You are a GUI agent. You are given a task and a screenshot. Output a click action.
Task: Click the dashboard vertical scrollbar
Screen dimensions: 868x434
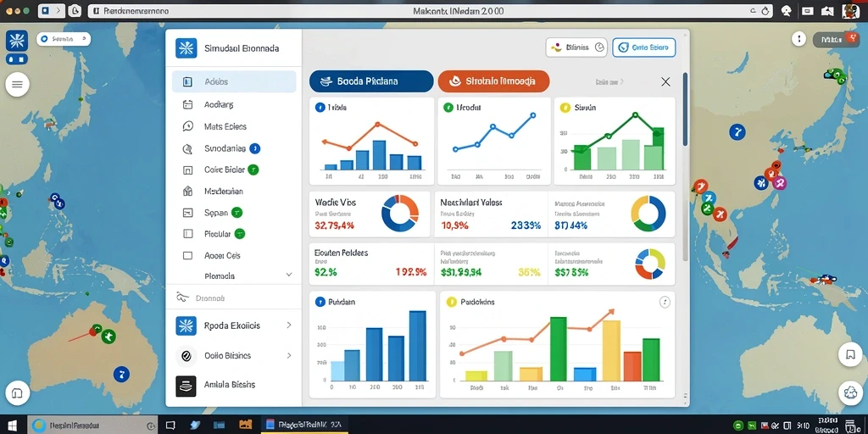point(685,109)
